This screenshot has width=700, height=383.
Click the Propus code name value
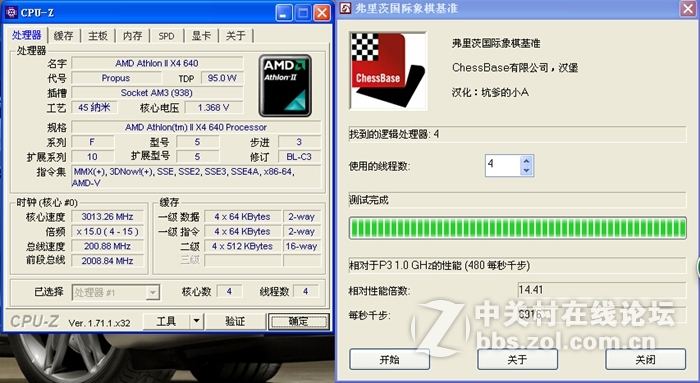click(116, 78)
